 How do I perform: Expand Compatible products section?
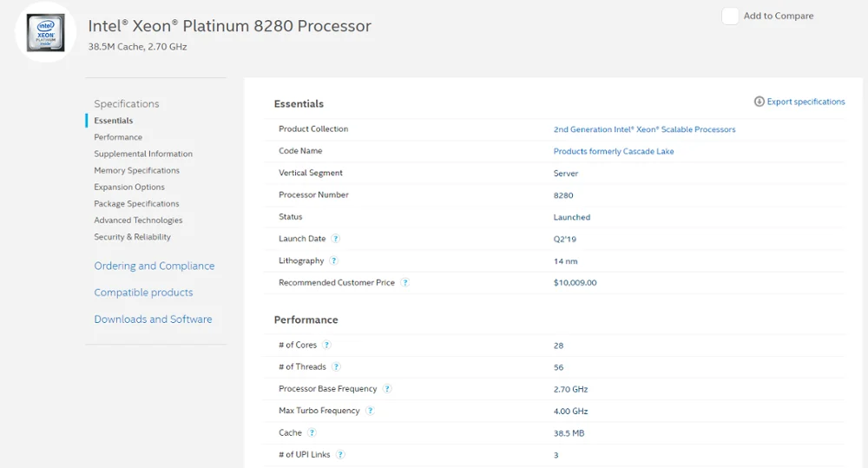[x=143, y=293]
